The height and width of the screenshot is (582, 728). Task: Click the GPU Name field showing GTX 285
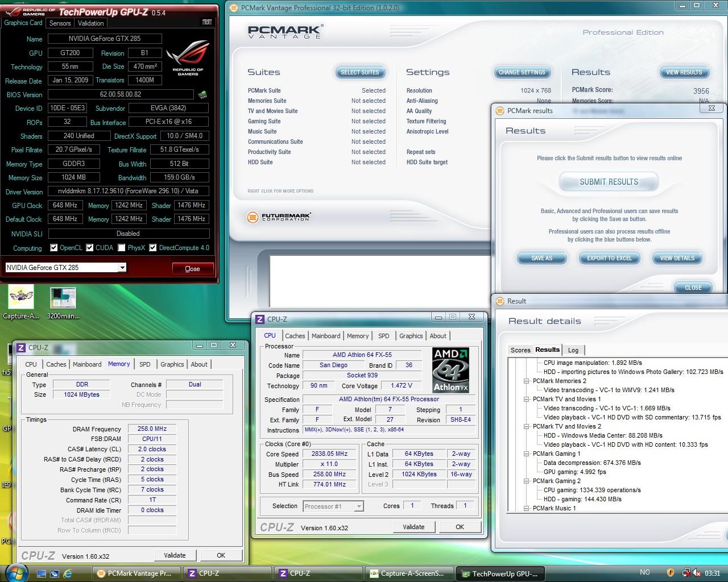click(105, 39)
